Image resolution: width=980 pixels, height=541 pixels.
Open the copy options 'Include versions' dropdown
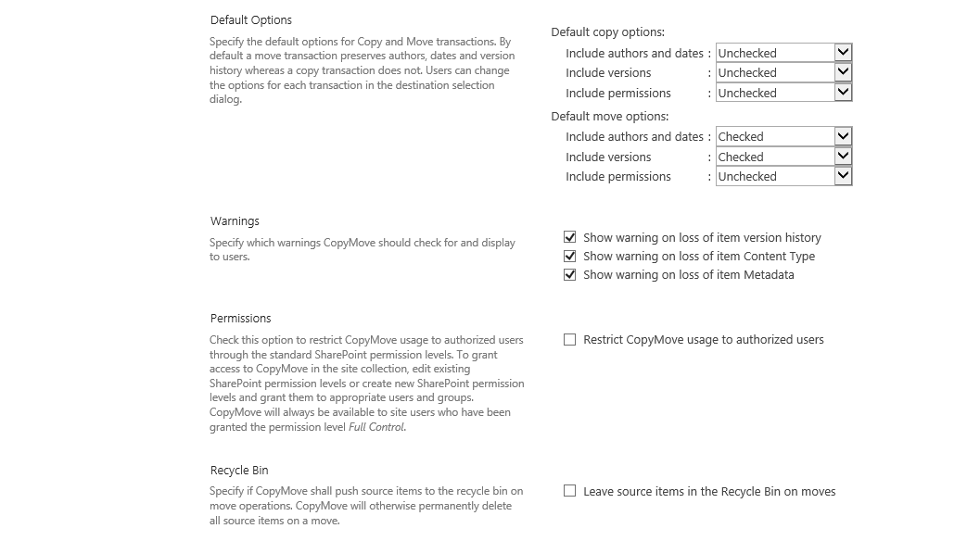[x=783, y=72]
